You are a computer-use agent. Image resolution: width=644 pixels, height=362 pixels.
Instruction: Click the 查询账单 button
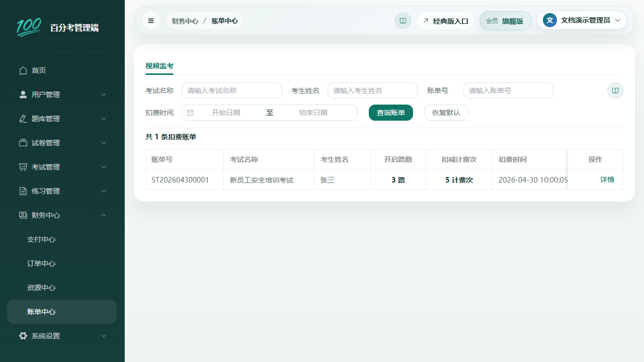pyautogui.click(x=391, y=113)
